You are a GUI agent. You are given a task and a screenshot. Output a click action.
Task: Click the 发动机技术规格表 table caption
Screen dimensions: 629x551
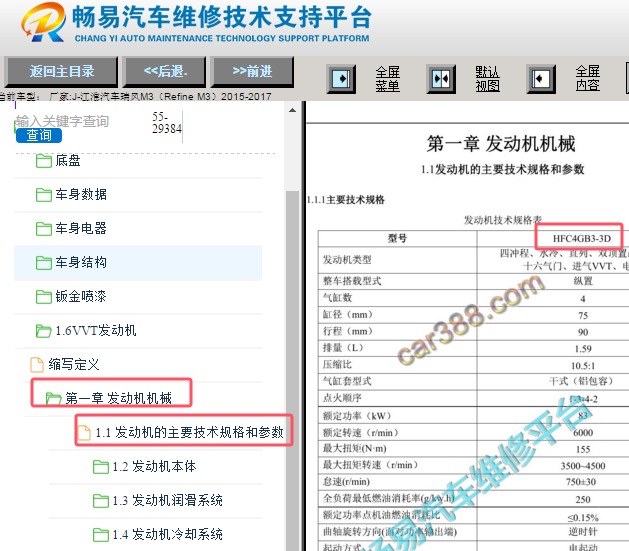click(503, 220)
